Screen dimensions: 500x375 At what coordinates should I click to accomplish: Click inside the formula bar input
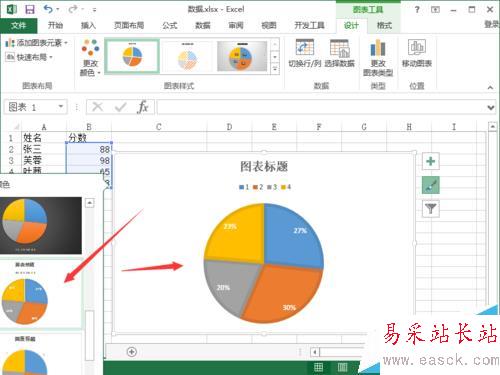pos(321,107)
